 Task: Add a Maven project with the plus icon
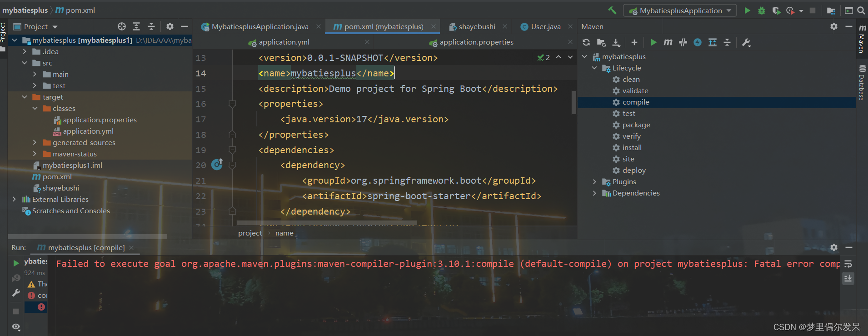coord(634,42)
